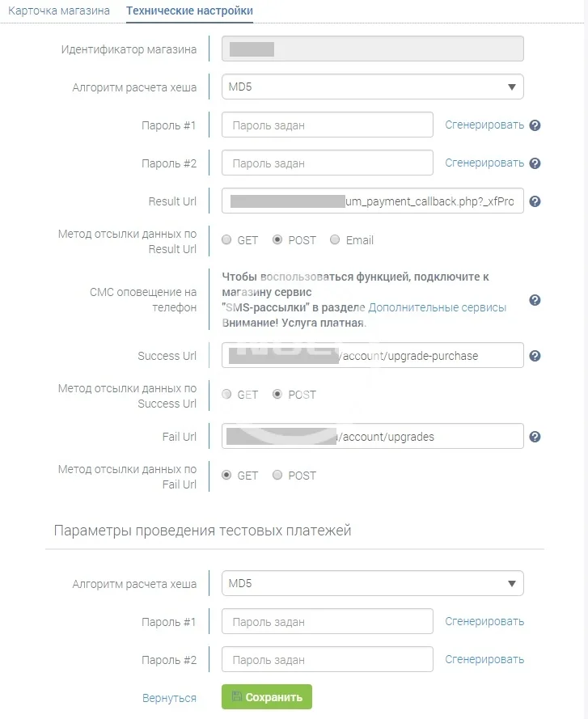Click help icon next to Пароль #2
Screen dimensions: 588x719
[535, 163]
